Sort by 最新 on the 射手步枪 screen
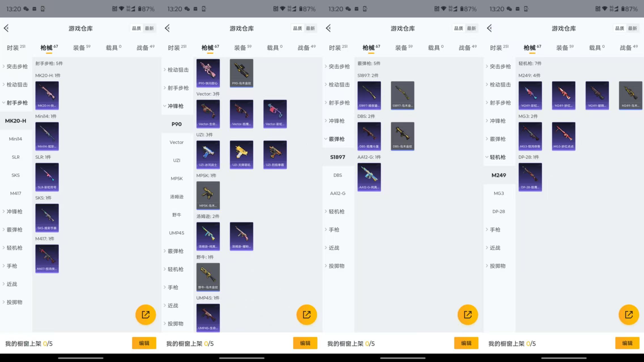This screenshot has height=362, width=644. 149,28
